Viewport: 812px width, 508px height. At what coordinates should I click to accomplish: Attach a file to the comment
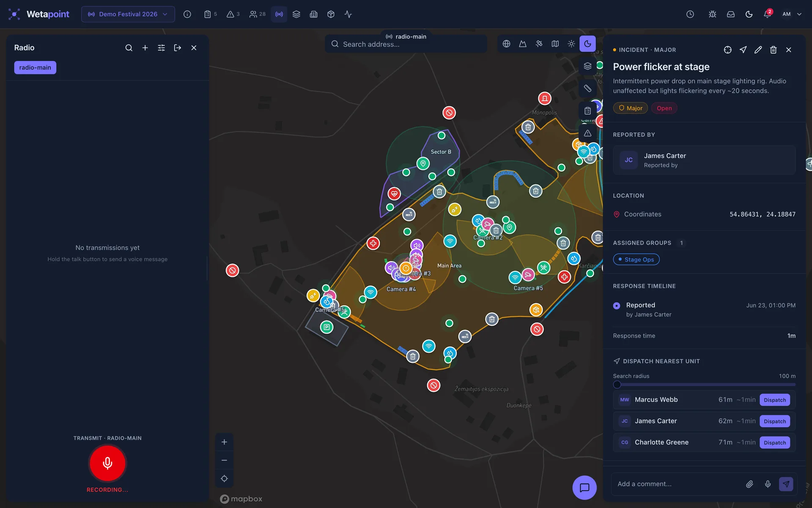[x=749, y=484]
